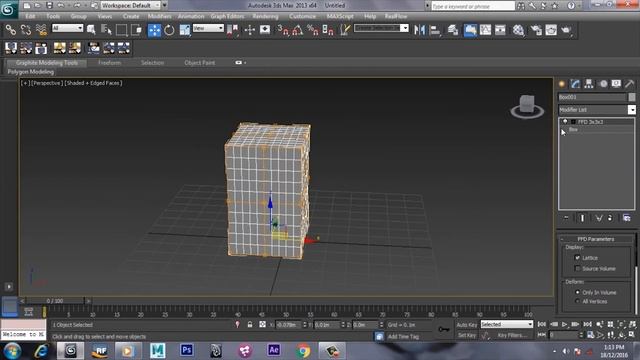This screenshot has height=360, width=640.
Task: Toggle Spinner Snap
Action: [x=328, y=30]
